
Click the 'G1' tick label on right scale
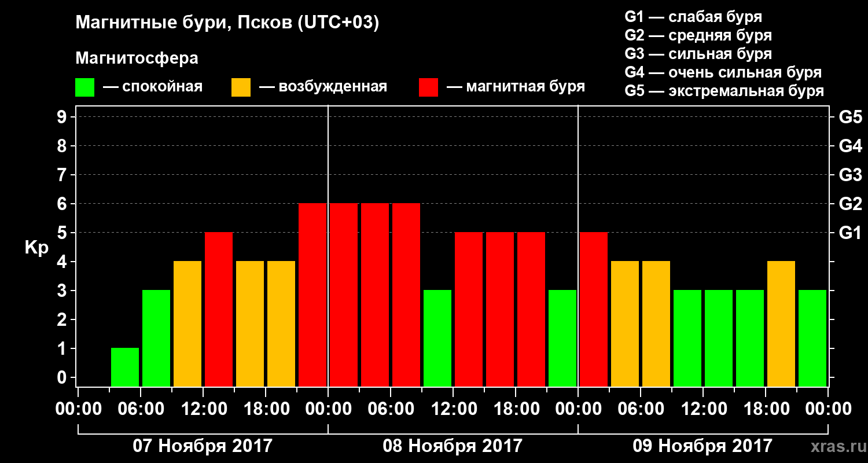tap(850, 233)
